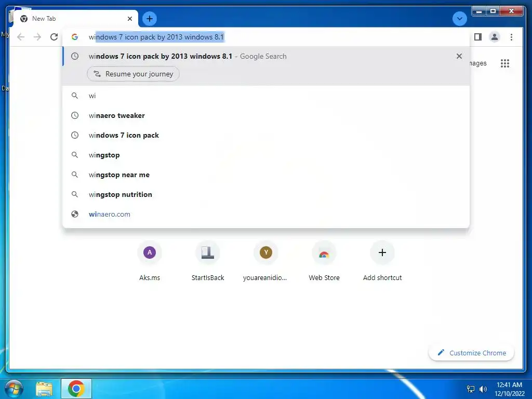Select 'wingstop near me' suggestion
532x399 pixels.
tap(267, 175)
